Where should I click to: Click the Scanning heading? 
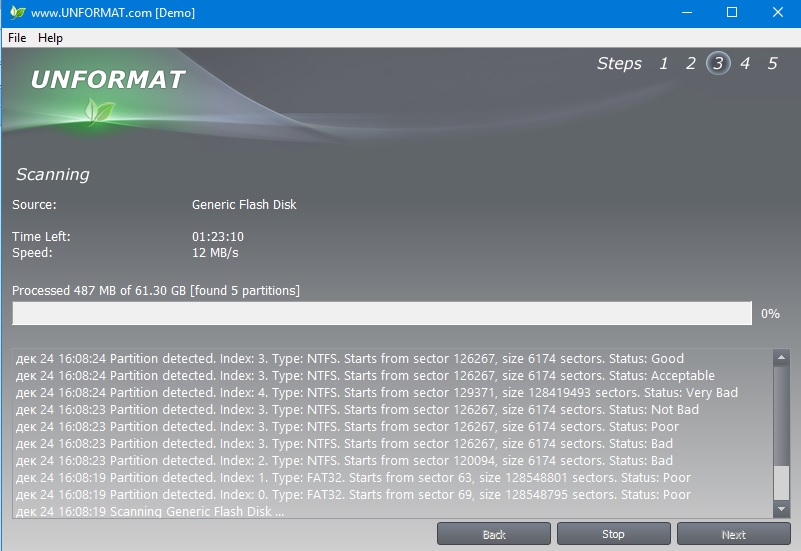point(53,174)
